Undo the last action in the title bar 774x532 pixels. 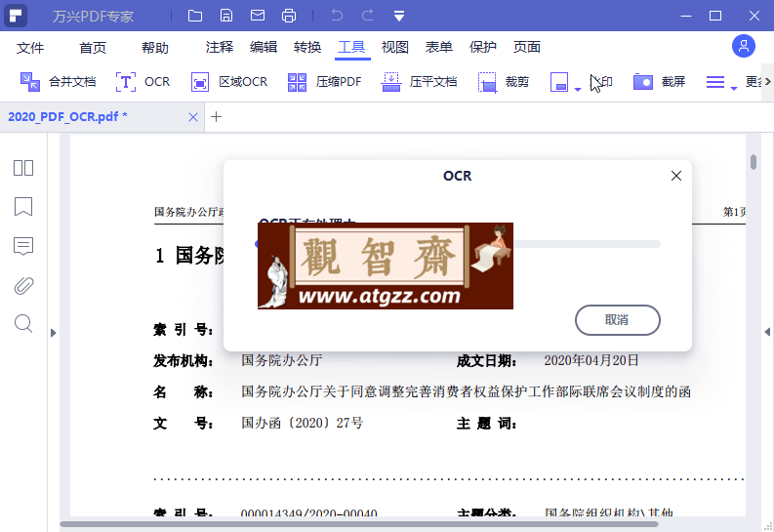coord(337,16)
